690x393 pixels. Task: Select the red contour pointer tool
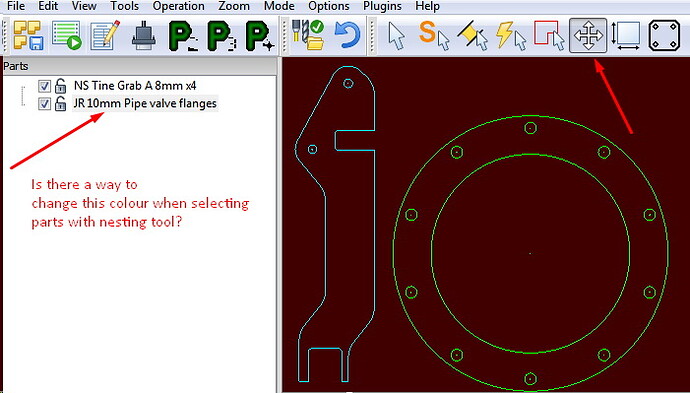[x=549, y=35]
